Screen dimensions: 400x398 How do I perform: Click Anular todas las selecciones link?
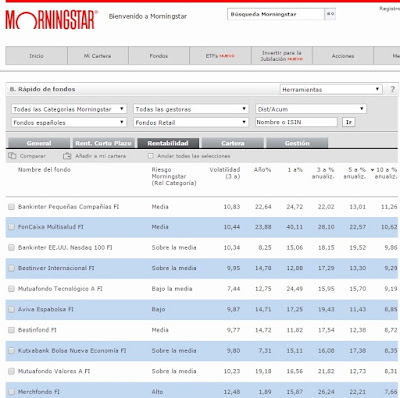(x=194, y=156)
